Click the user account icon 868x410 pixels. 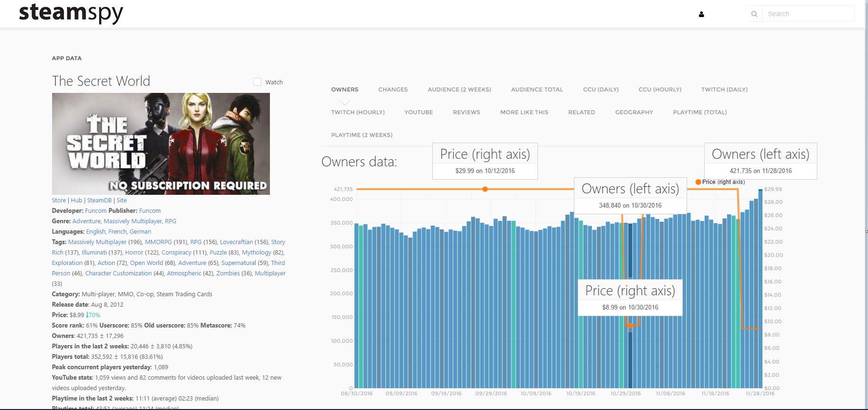701,14
